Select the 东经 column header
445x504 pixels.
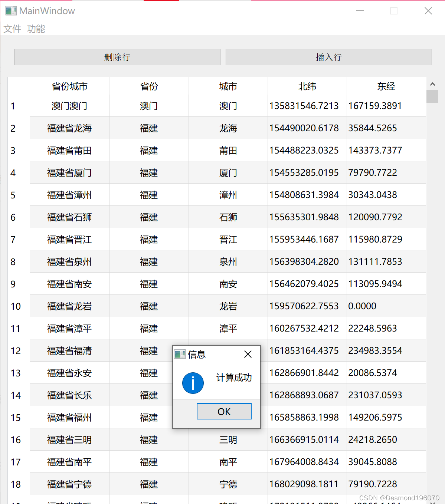click(x=386, y=86)
